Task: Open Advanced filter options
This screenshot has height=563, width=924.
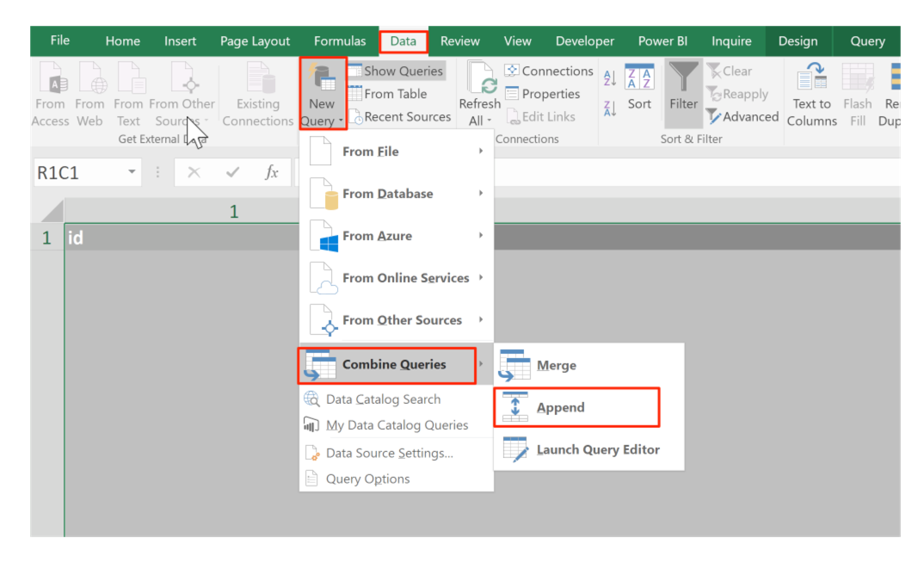Action: tap(742, 117)
